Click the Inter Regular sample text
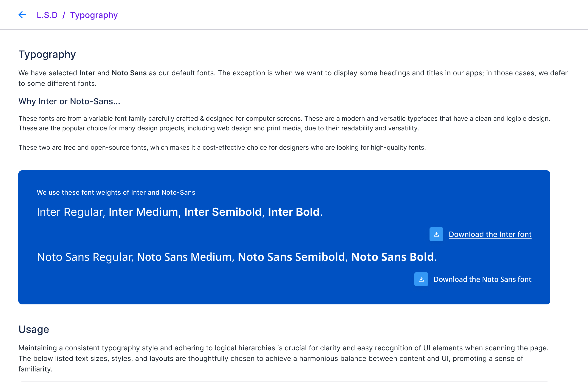Screen dimensions: 588x382 click(x=71, y=212)
